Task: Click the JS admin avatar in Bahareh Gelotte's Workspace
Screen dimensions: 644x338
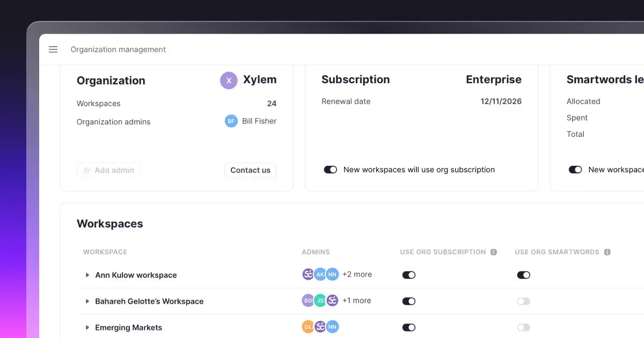Action: [320, 300]
